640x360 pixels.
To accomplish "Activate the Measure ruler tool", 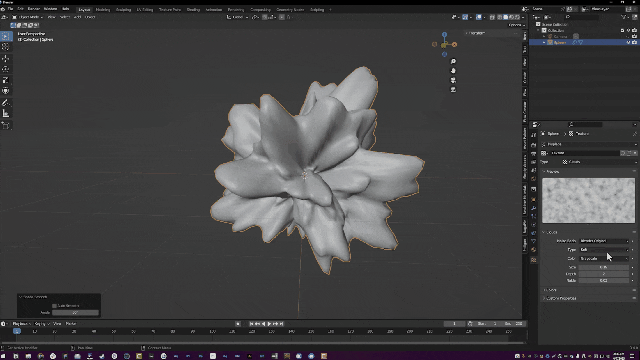I will 6,113.
